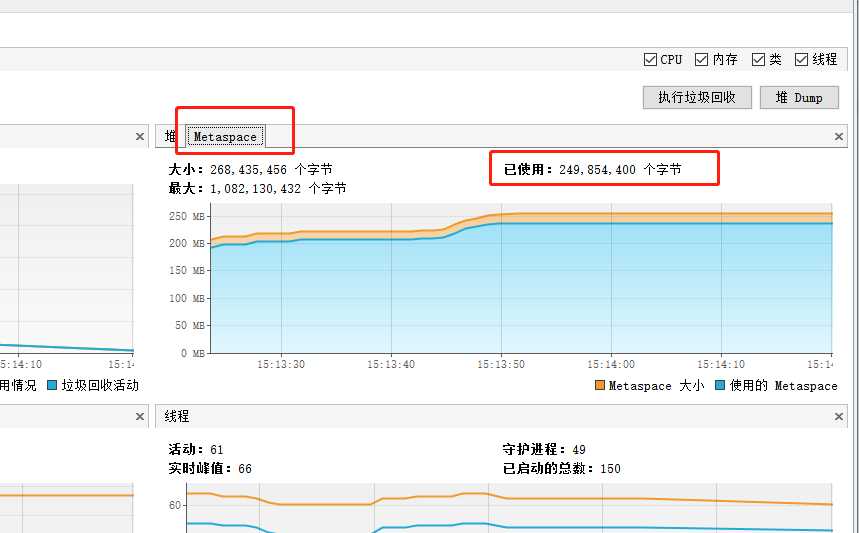
Task: Click the Metaspace 大小 legend text
Action: 656,386
